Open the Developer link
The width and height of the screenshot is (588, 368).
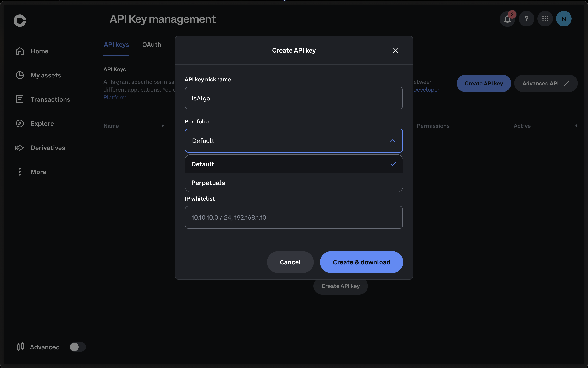pyautogui.click(x=426, y=90)
